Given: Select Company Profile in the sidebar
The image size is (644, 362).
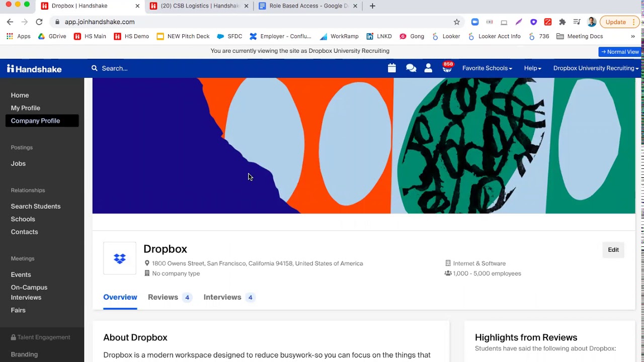Looking at the screenshot, I should pyautogui.click(x=42, y=121).
